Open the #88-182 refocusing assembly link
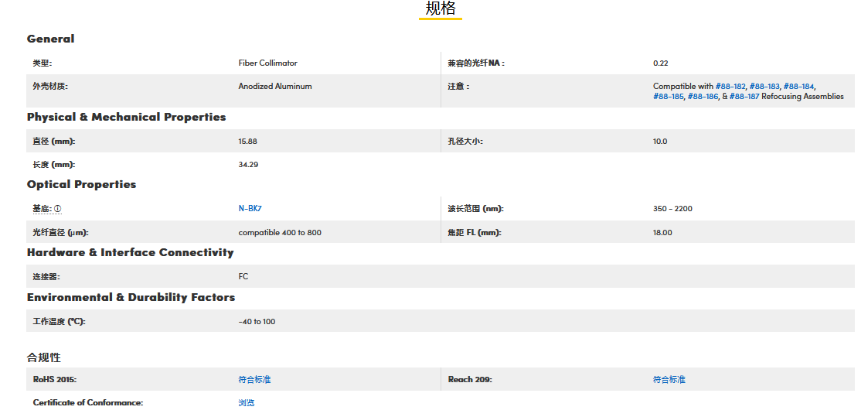The height and width of the screenshot is (417, 868). (x=730, y=87)
